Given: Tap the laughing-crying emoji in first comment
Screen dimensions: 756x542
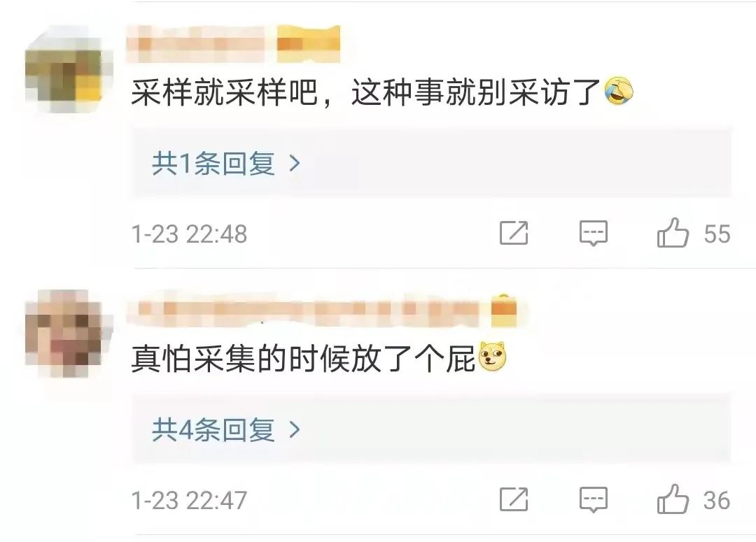Looking at the screenshot, I should [619, 91].
